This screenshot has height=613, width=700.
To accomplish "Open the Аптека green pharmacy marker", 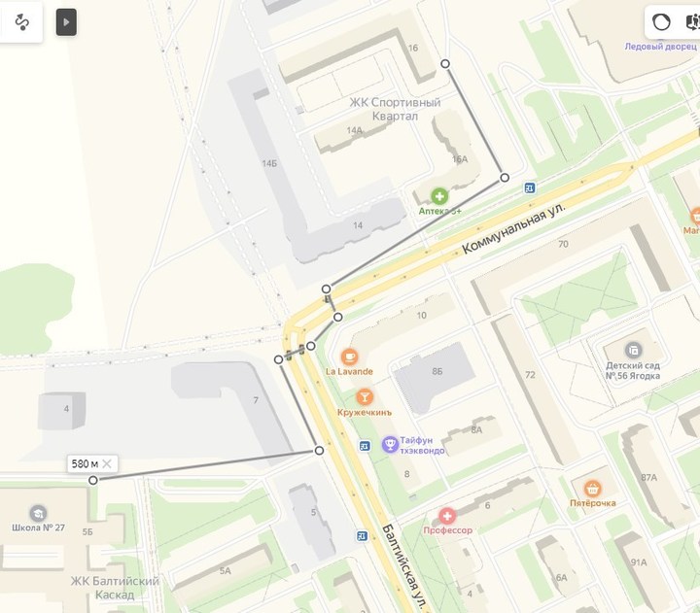I will tap(439, 196).
